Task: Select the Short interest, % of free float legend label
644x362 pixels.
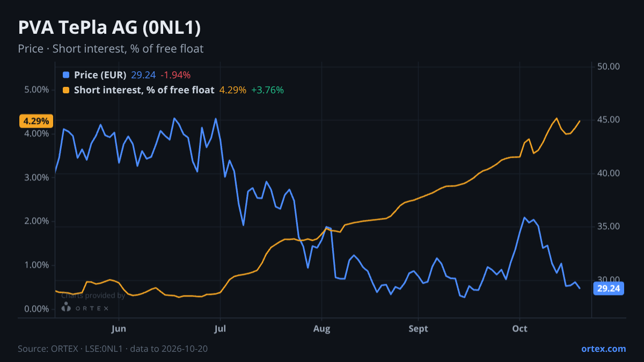Action: coord(144,90)
